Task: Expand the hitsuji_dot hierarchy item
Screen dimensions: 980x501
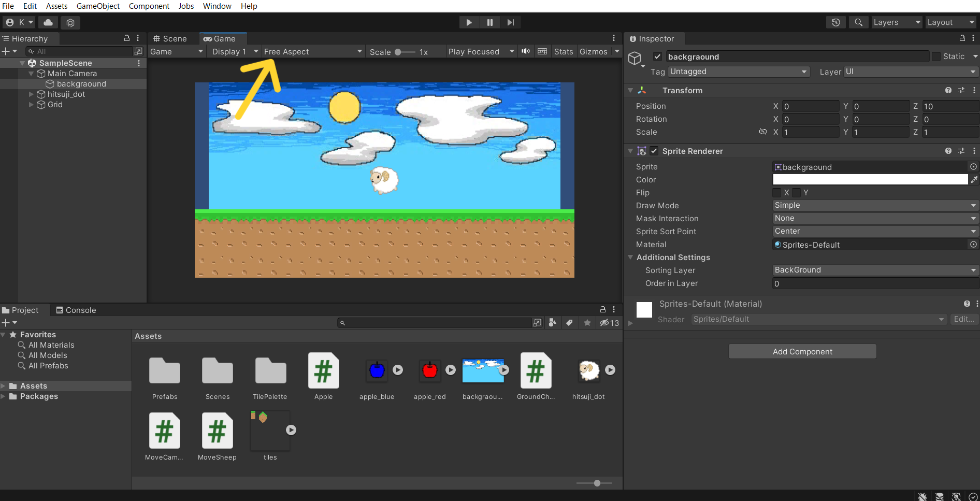Action: click(31, 94)
